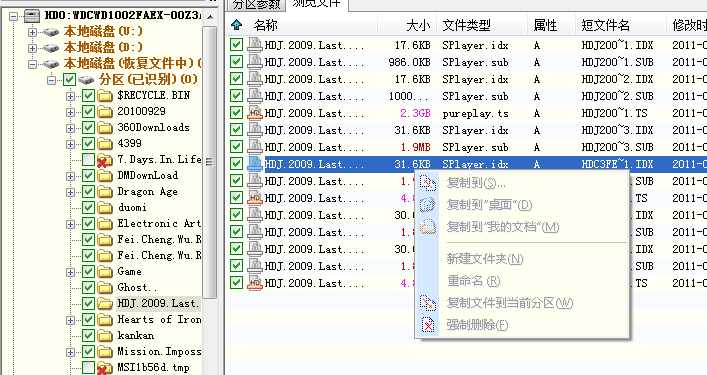Click the folder icon of $RECYCLE.BIN
The image size is (707, 375).
(x=105, y=96)
